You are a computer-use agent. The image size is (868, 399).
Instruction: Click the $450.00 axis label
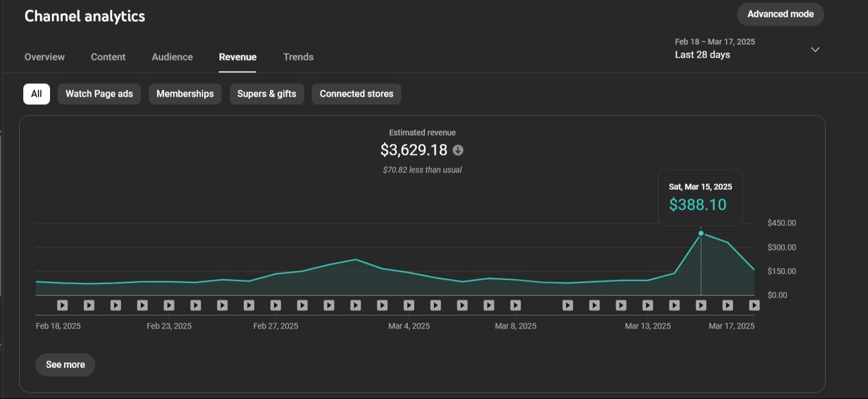(x=782, y=223)
